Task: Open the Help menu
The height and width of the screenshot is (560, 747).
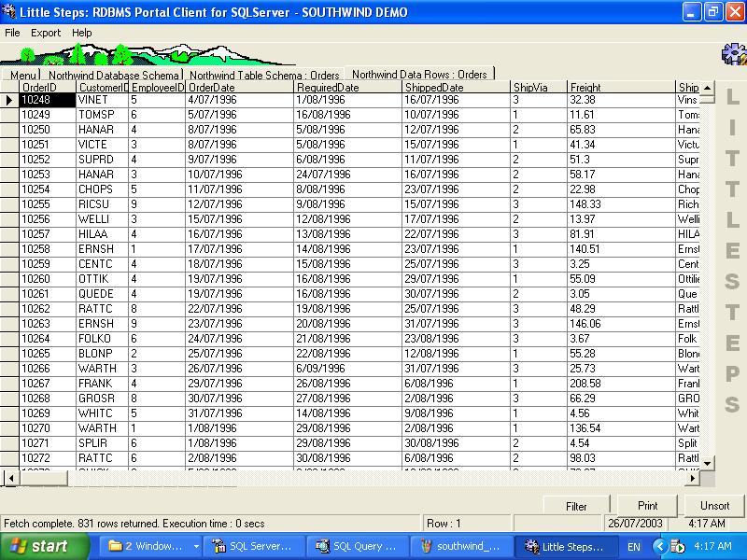Action: 81,33
